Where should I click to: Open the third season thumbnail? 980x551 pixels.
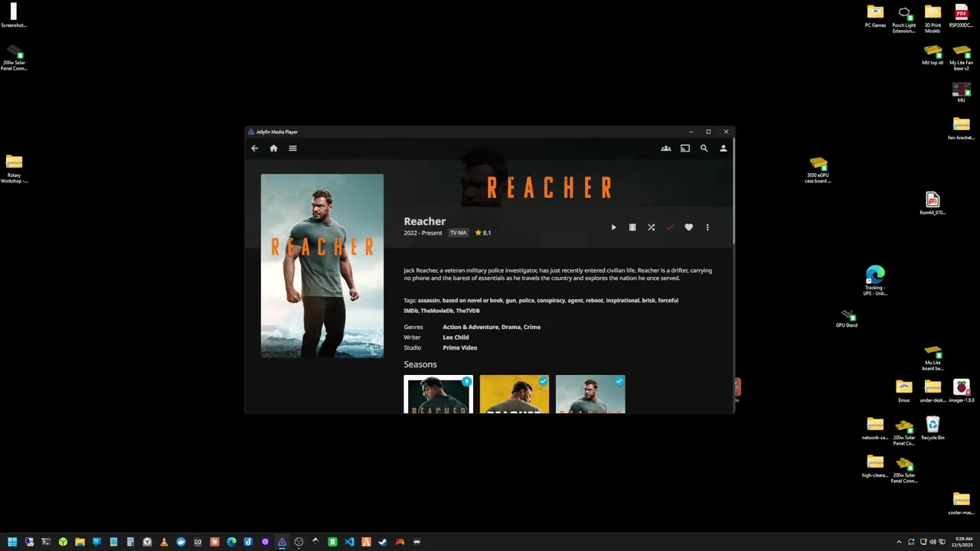590,394
